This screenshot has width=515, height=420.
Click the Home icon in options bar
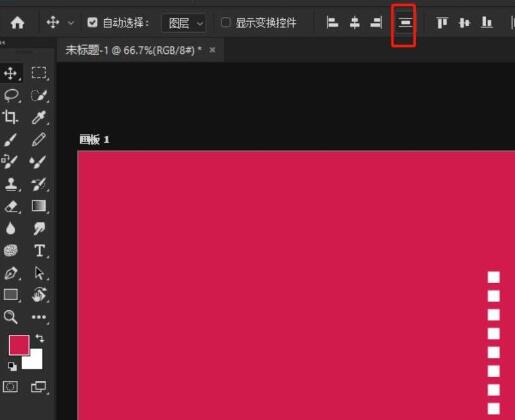17,23
